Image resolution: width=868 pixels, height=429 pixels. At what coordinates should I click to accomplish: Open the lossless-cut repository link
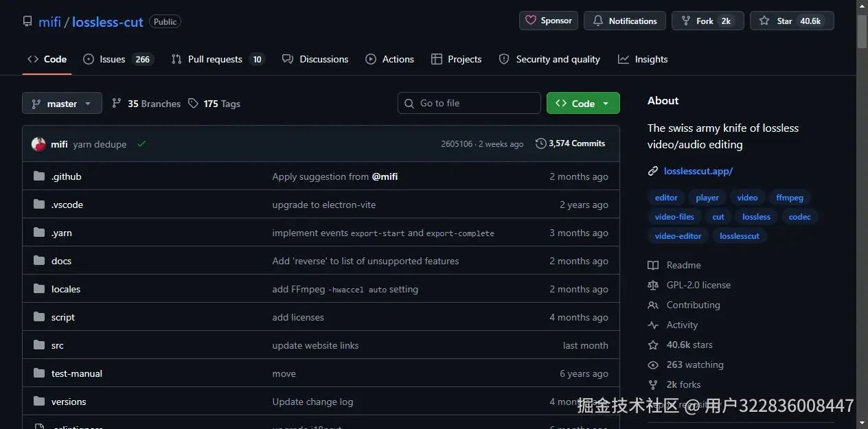point(108,22)
